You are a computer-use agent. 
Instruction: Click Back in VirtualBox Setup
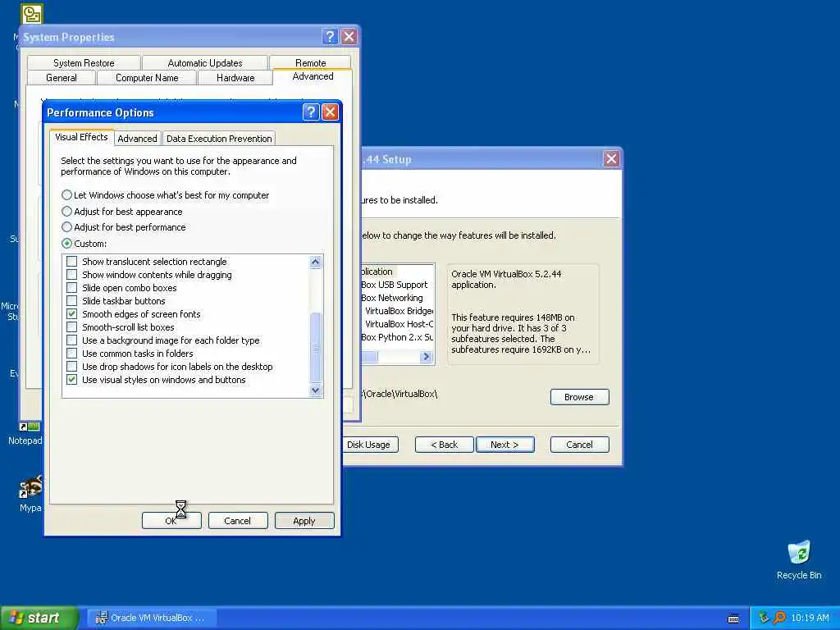444,444
